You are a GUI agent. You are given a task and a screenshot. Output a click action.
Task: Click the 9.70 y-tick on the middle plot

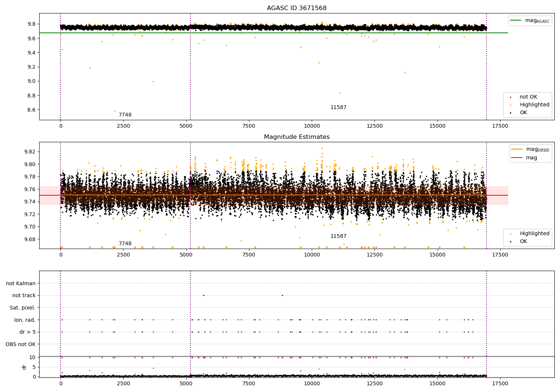coord(30,227)
